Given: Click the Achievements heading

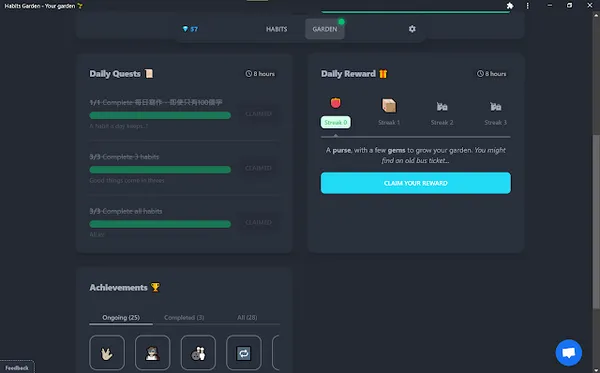Looking at the screenshot, I should coord(118,288).
